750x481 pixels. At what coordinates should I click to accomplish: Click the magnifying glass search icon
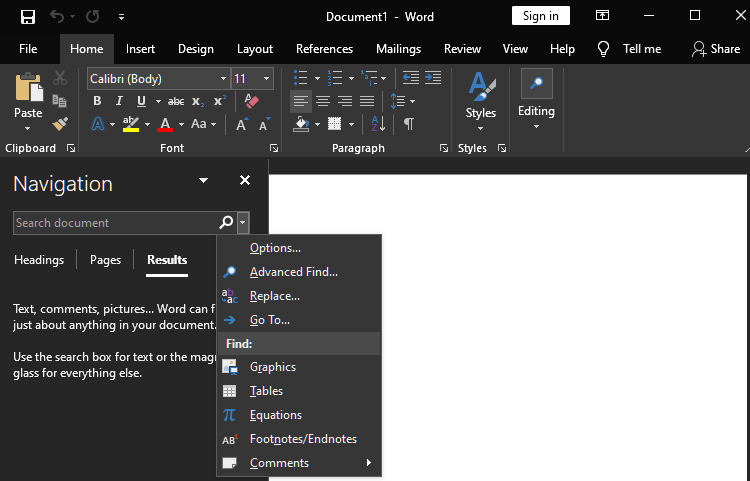(x=226, y=222)
